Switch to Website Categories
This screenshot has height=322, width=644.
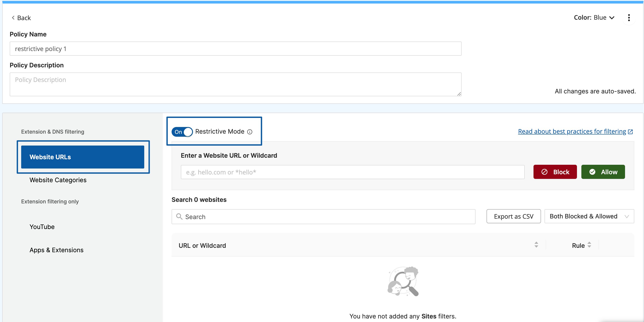pyautogui.click(x=58, y=180)
